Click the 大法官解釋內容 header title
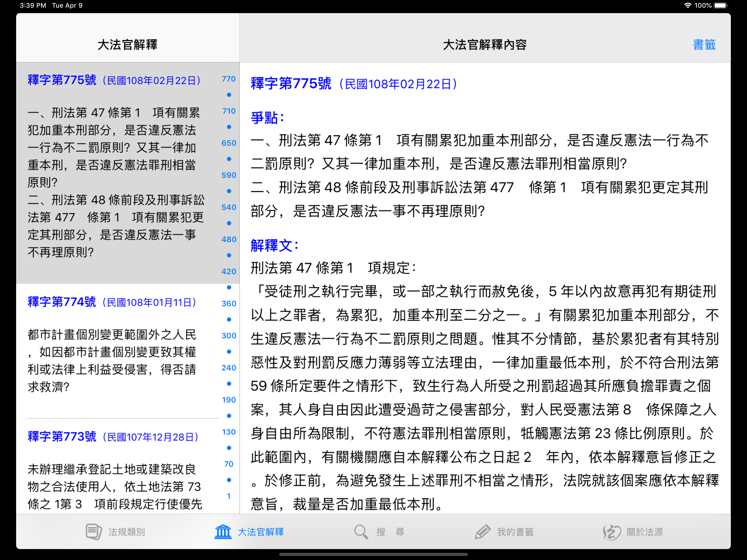 tap(485, 45)
